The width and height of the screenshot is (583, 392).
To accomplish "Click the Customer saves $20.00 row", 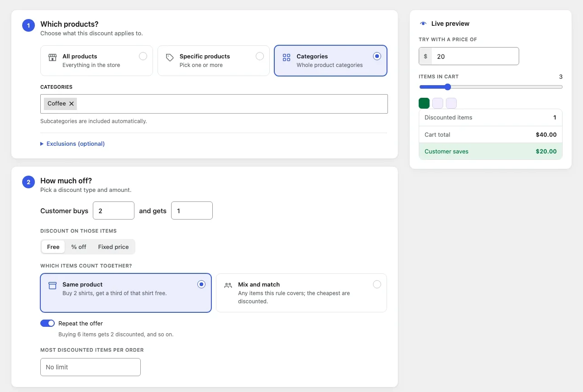I will coord(491,151).
